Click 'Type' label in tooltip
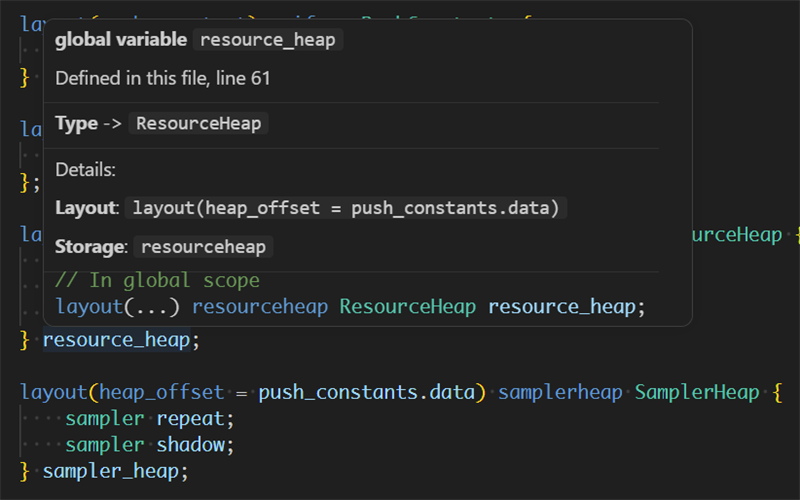 click(76, 123)
